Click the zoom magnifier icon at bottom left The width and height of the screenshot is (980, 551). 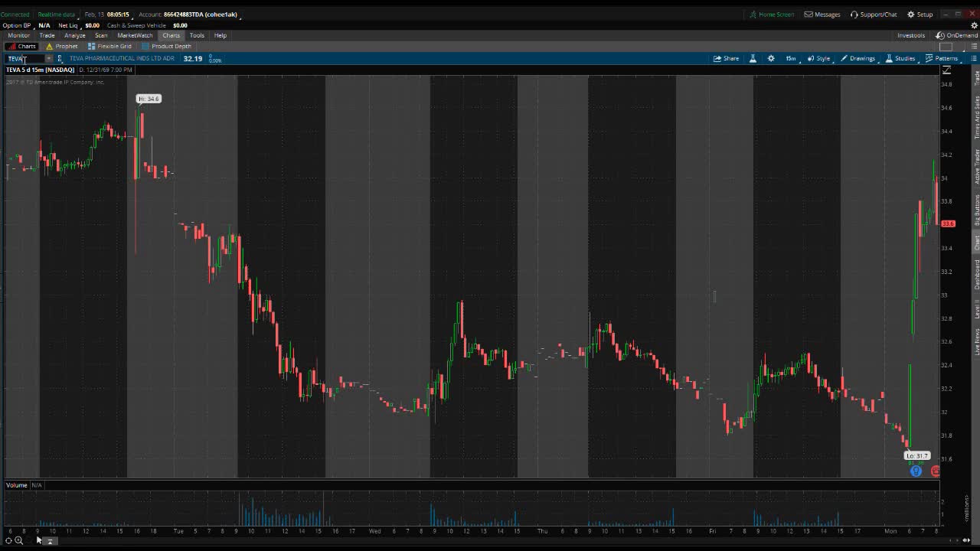click(19, 540)
